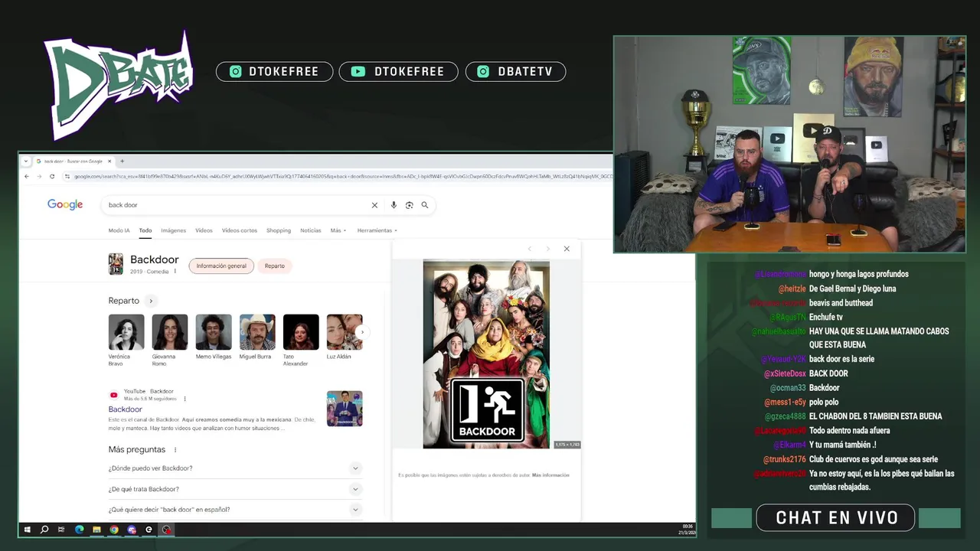The height and width of the screenshot is (551, 980).
Task: Switch to Videos tab
Action: [x=204, y=230]
